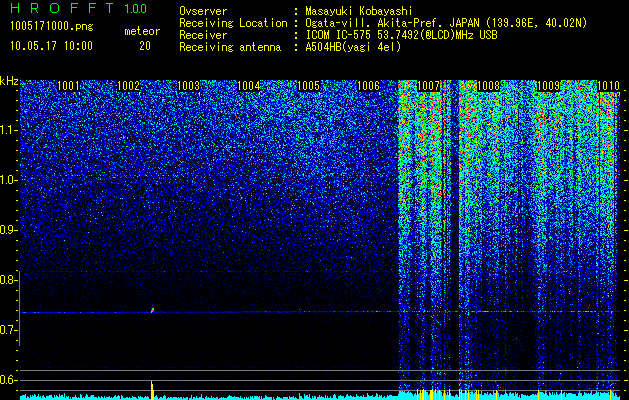Click the tall yellow meteor spike near 1002
The width and height of the screenshot is (629, 400).
point(152,390)
